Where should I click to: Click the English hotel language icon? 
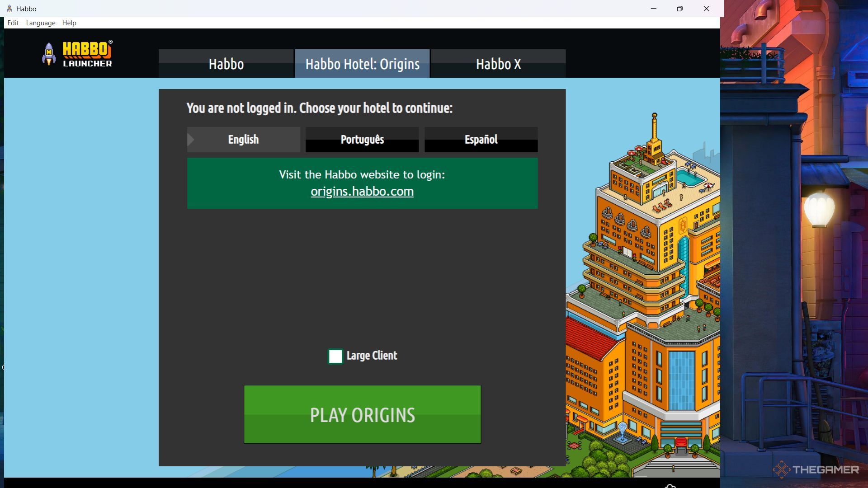coord(243,140)
